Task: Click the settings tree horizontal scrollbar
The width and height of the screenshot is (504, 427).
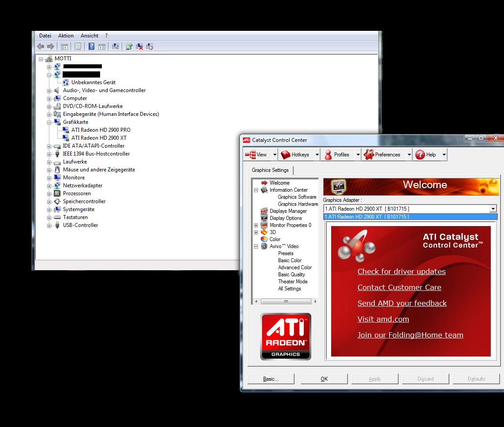Action: [x=286, y=301]
